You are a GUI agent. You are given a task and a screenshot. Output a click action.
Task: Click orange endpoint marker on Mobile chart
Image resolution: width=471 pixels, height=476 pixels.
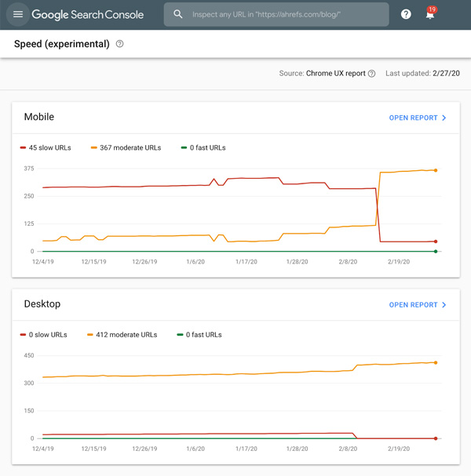(x=436, y=170)
